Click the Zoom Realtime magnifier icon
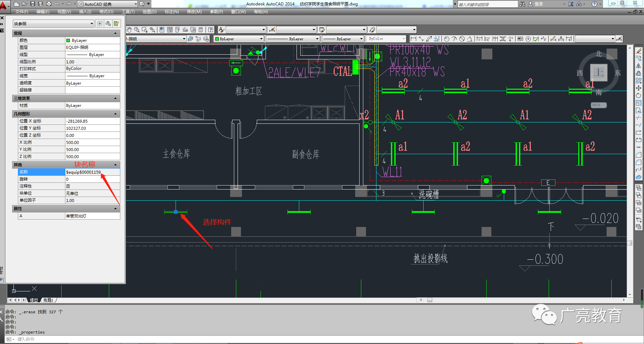 click(137, 30)
